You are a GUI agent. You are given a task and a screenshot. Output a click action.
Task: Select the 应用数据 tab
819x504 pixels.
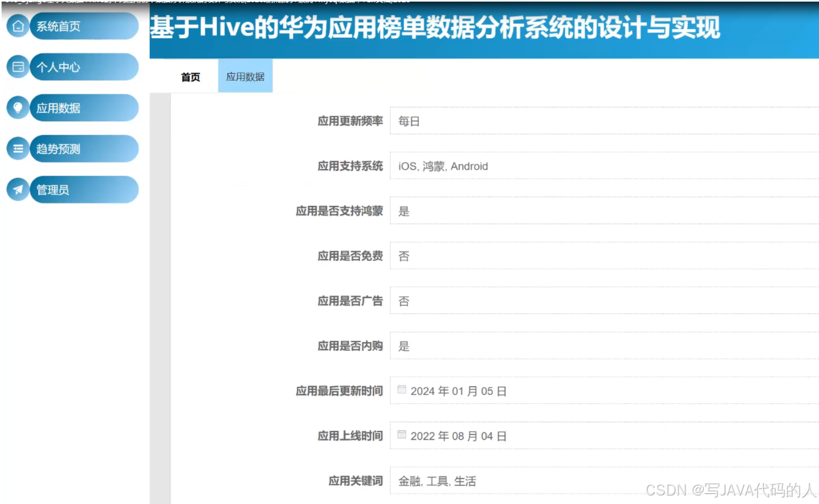pyautogui.click(x=245, y=76)
